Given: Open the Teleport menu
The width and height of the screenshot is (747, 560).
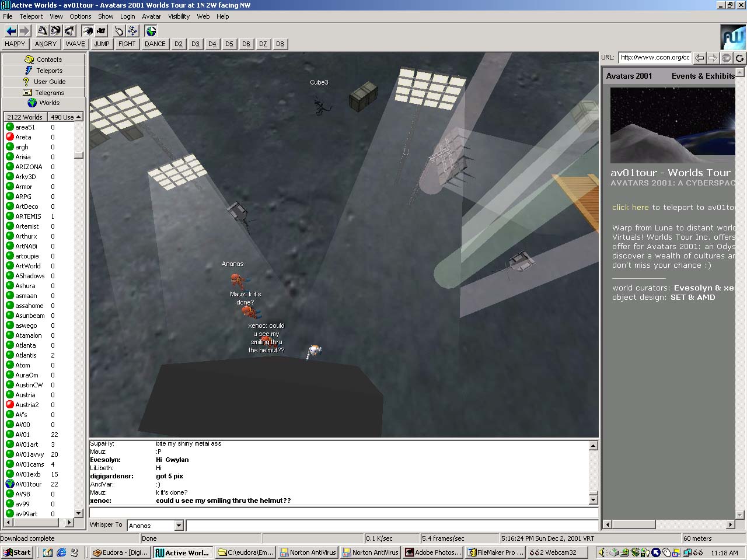Looking at the screenshot, I should pos(31,16).
